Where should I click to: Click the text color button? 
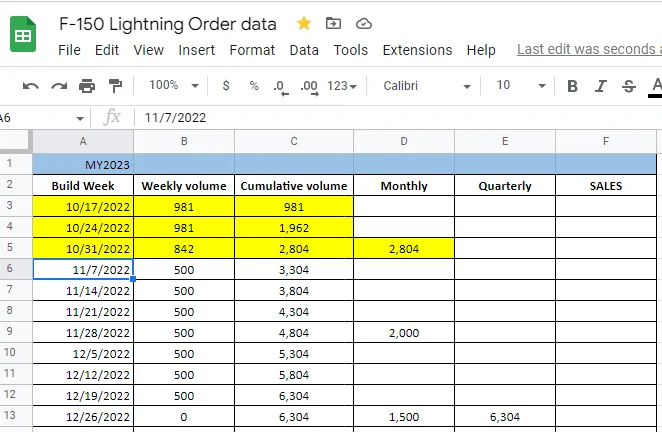655,86
